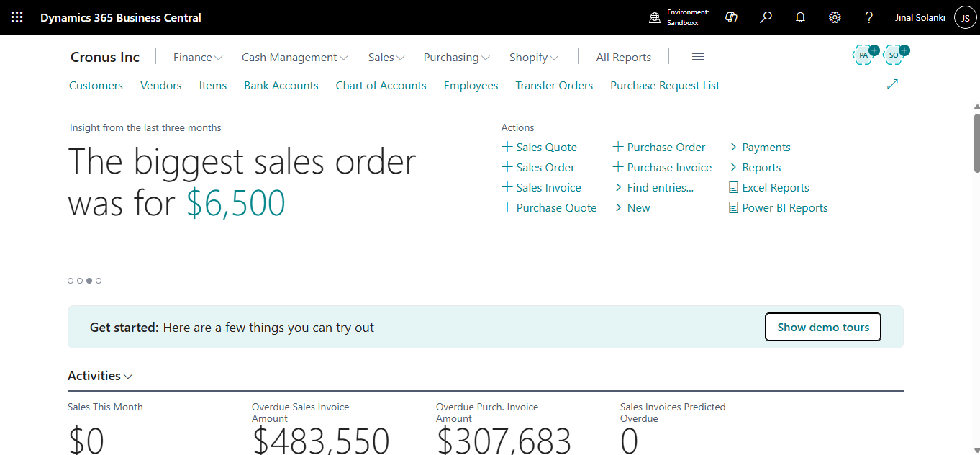Open settings using the gear icon

834,17
